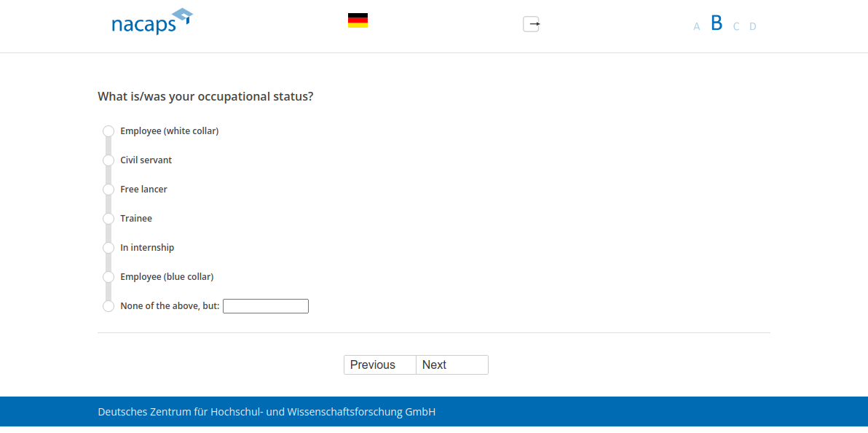This screenshot has height=433, width=868.
Task: Mark Trainee as occupational status
Action: tap(108, 219)
